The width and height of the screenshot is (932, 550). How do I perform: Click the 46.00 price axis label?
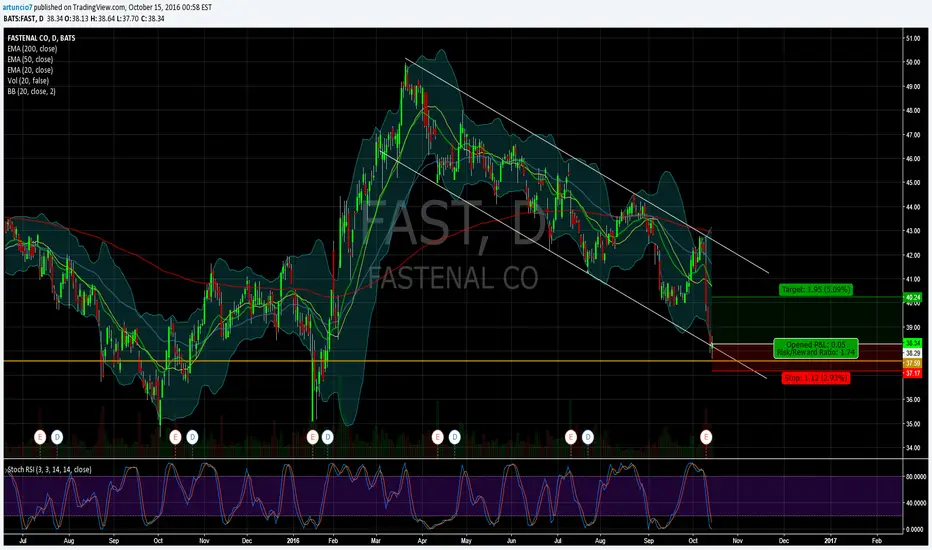pyautogui.click(x=912, y=159)
